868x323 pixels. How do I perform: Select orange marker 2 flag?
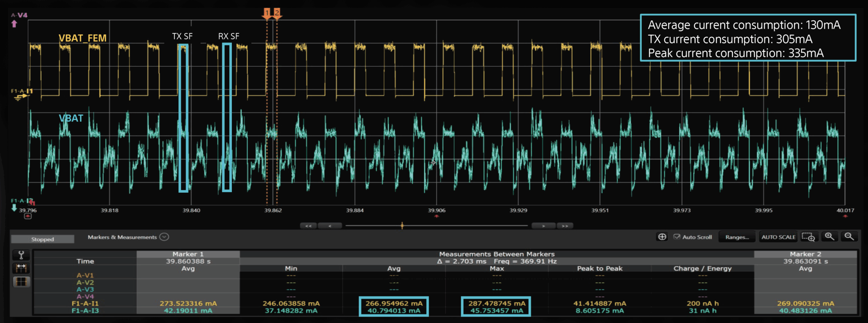[x=277, y=13]
